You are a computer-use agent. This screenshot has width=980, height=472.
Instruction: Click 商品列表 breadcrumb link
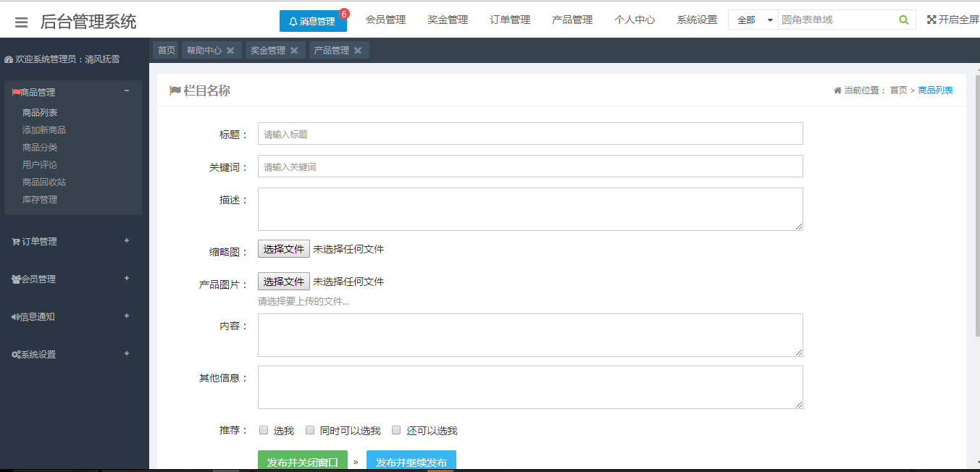pyautogui.click(x=935, y=90)
